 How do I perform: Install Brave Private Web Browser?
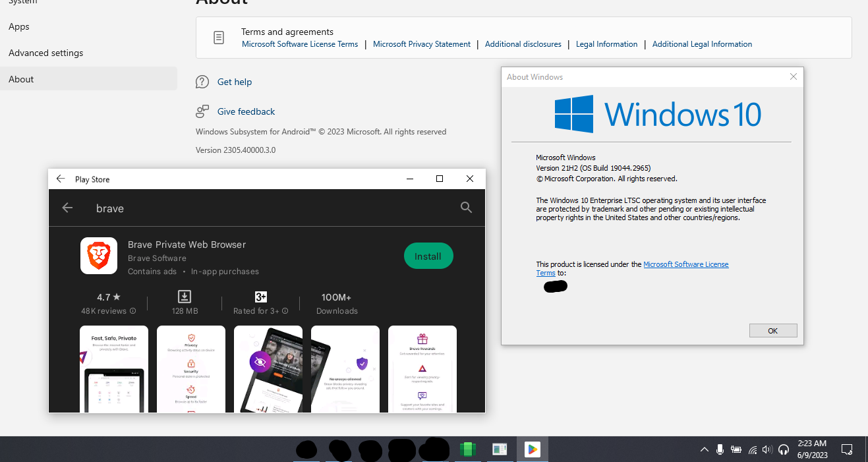tap(428, 256)
